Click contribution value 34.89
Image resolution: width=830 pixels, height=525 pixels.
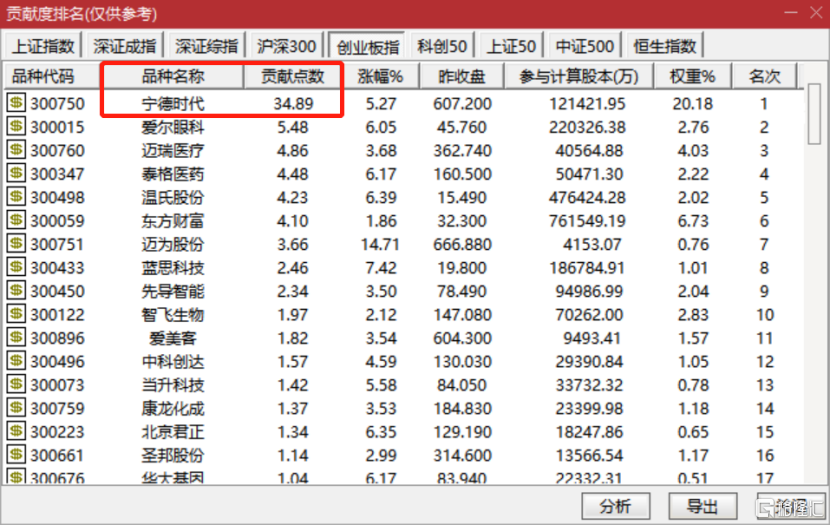pyautogui.click(x=293, y=104)
